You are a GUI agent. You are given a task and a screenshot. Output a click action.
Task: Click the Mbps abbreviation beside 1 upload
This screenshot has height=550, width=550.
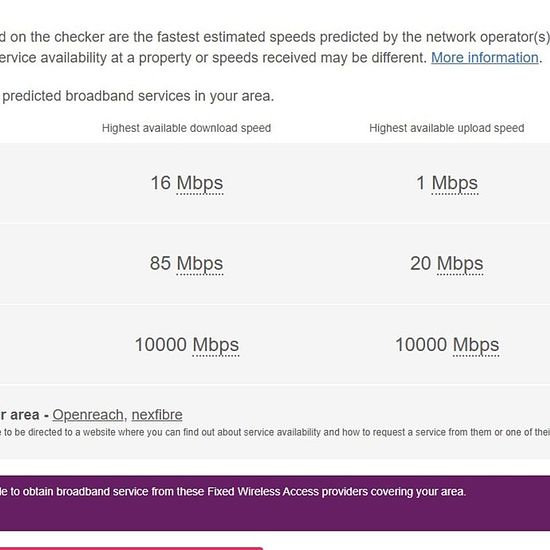click(x=455, y=183)
